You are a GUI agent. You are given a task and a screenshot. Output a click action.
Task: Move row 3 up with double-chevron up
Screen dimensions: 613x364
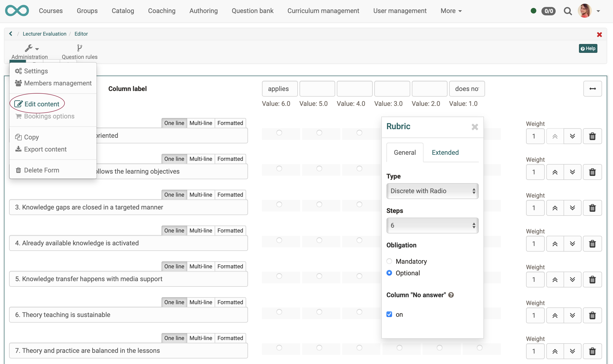(x=555, y=208)
